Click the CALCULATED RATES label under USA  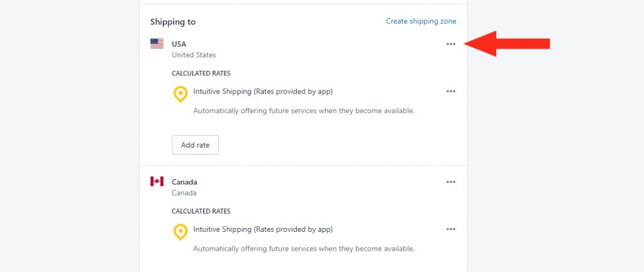pyautogui.click(x=201, y=73)
